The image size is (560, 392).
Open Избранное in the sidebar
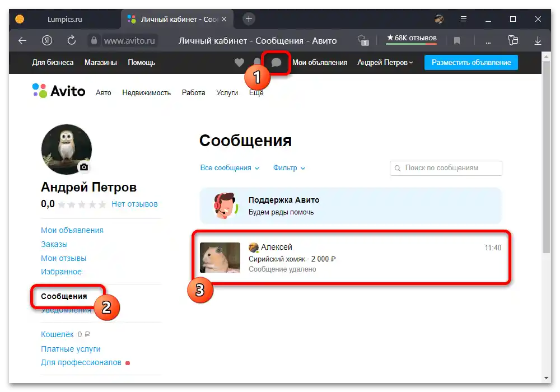coord(61,272)
